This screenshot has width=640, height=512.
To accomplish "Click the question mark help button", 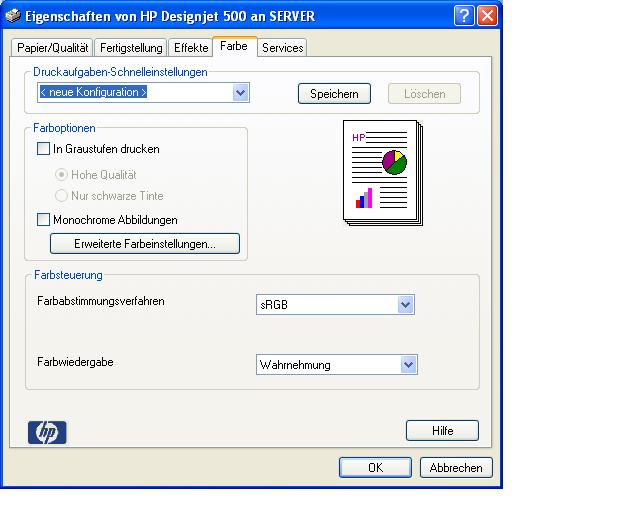I will click(x=464, y=16).
